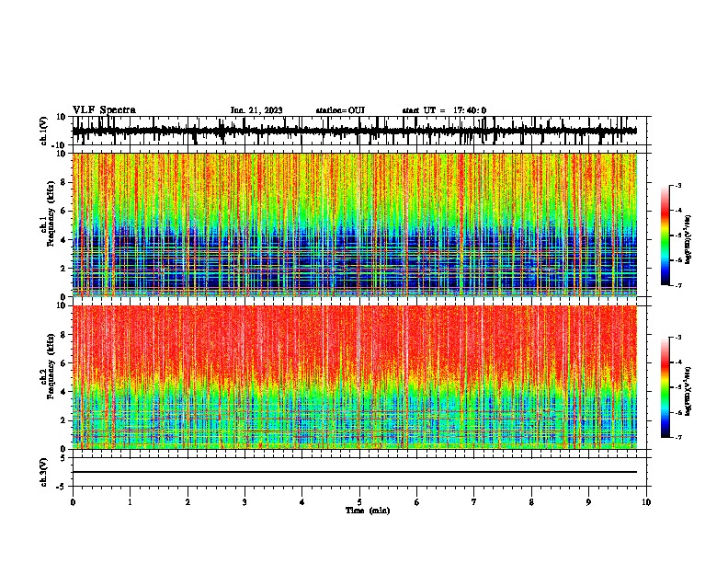Click the color scale bar beside ch.1 spectrogram

tap(665, 236)
